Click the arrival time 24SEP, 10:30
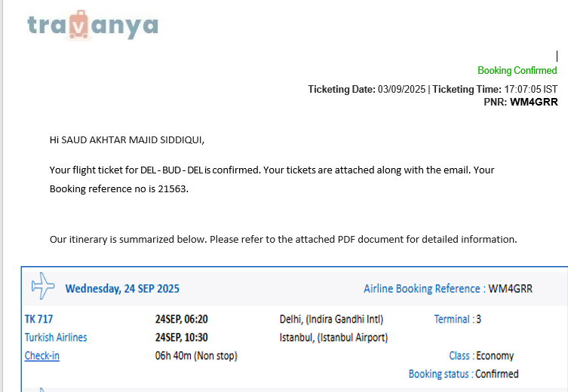Screen dimensions: 568x392 tap(182, 337)
